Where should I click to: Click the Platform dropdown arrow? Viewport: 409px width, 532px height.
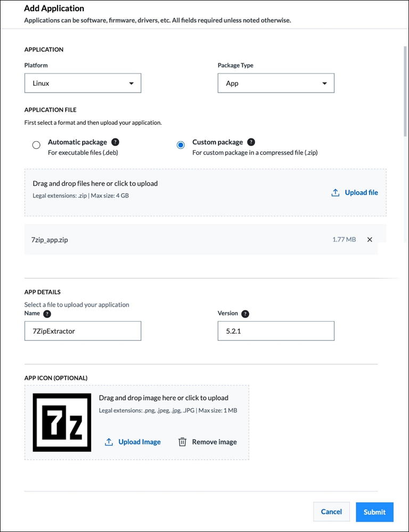pyautogui.click(x=132, y=84)
